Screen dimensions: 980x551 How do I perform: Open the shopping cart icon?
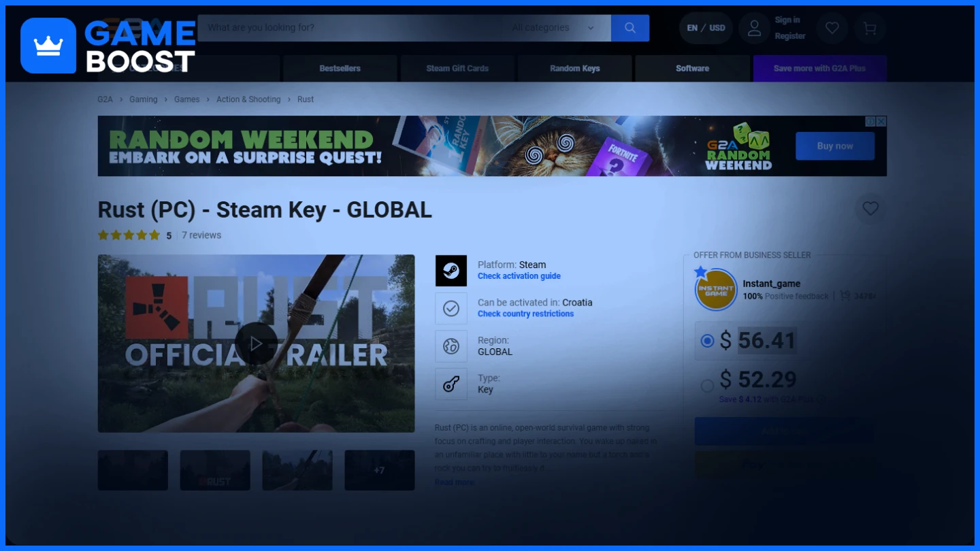tap(869, 28)
